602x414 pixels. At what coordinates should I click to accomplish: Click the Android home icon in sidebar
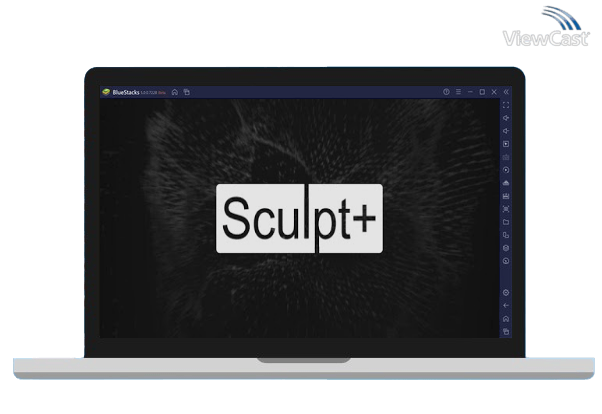(506, 319)
